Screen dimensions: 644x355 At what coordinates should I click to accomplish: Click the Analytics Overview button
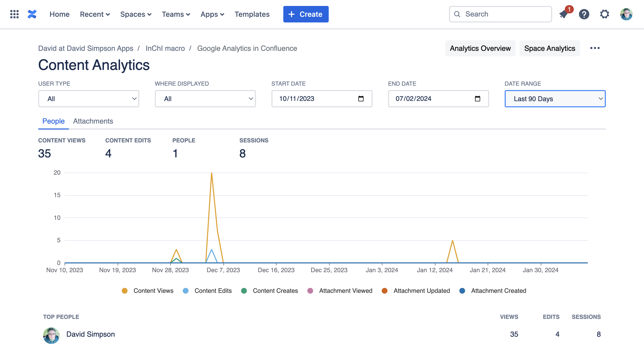point(480,48)
